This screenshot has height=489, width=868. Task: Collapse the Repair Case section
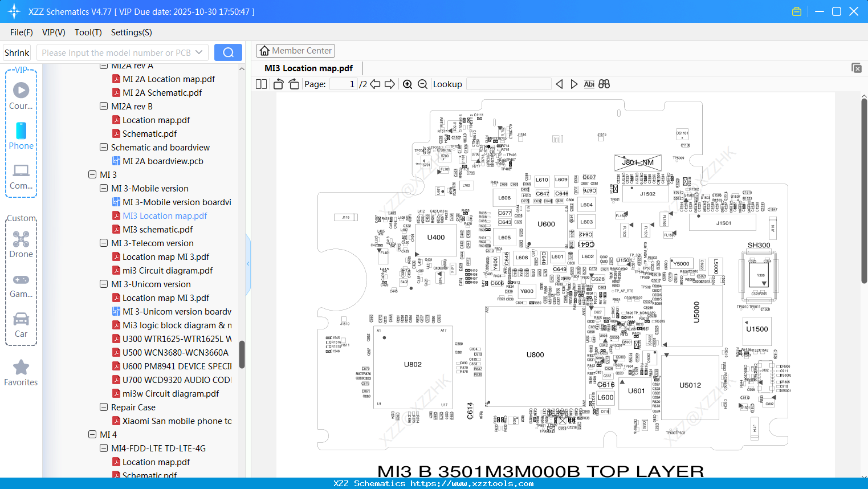[104, 407]
